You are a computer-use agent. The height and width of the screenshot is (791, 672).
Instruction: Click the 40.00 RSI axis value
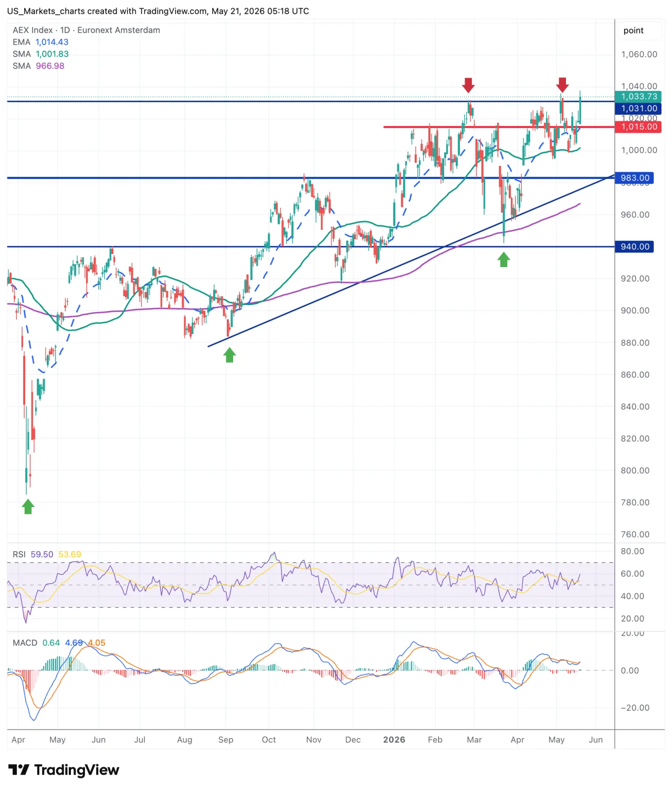[633, 596]
